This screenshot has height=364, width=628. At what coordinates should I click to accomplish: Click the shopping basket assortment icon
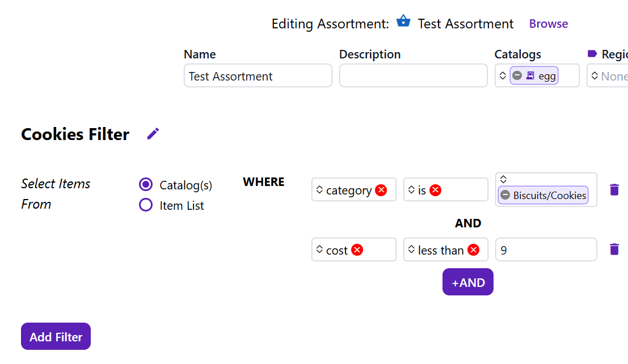403,22
